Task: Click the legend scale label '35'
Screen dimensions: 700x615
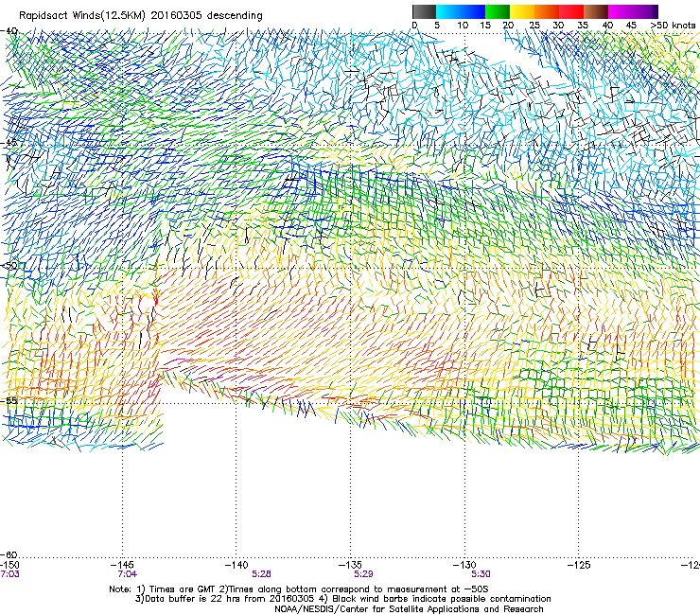Action: tap(583, 26)
